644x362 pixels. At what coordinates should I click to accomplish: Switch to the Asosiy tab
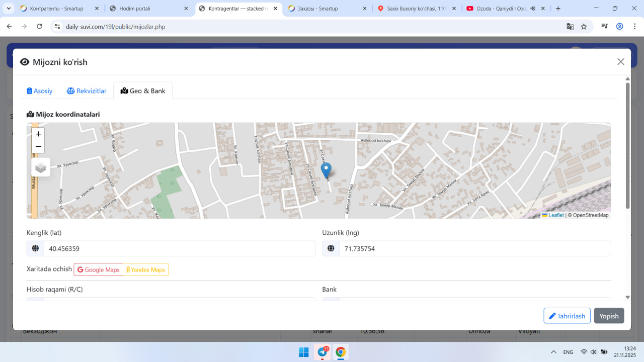click(x=40, y=91)
